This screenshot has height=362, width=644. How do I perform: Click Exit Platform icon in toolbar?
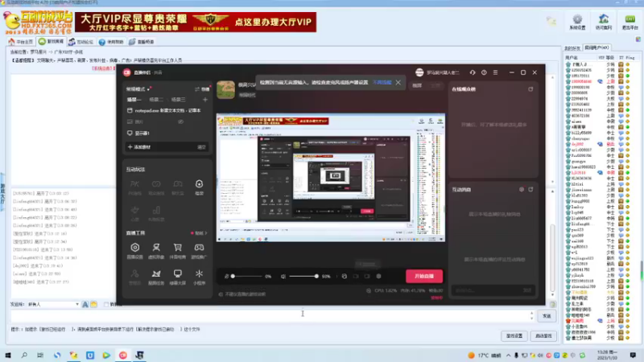(x=630, y=23)
